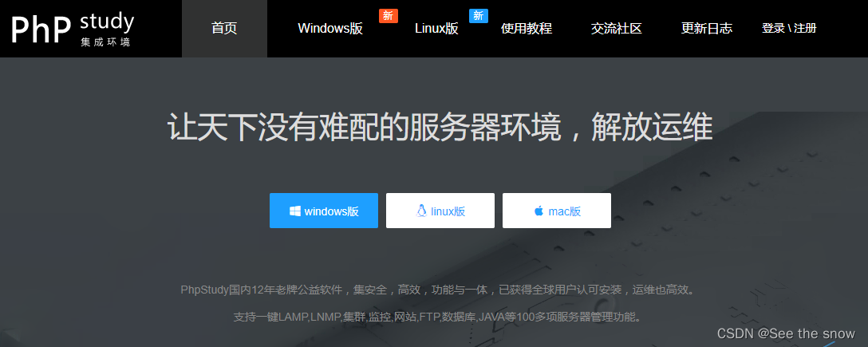
Task: Click the 登录 \ 注册 link
Action: [x=789, y=28]
